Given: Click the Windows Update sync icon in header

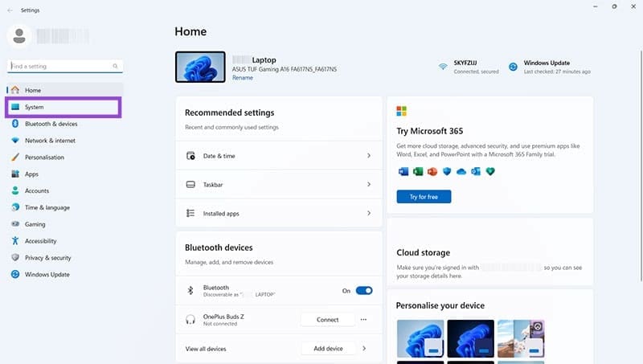Looking at the screenshot, I should pyautogui.click(x=513, y=67).
